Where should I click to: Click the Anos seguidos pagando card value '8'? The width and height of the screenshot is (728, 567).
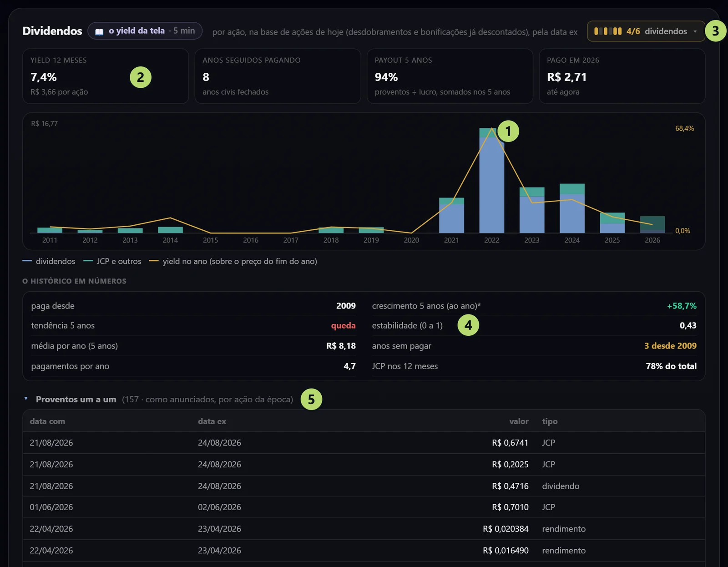click(206, 77)
